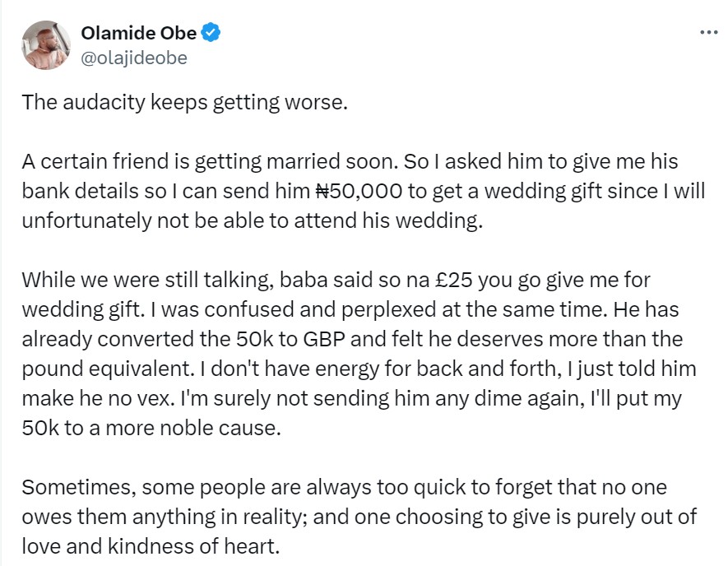Image resolution: width=728 pixels, height=566 pixels.
Task: Click the blue verified badge
Action: coord(211,33)
